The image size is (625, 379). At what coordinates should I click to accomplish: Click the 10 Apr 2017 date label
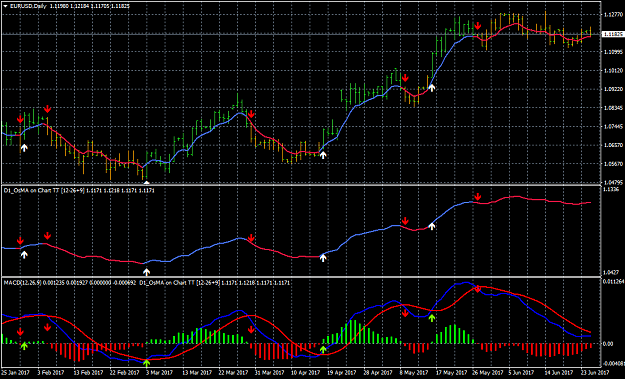pyautogui.click(x=305, y=373)
